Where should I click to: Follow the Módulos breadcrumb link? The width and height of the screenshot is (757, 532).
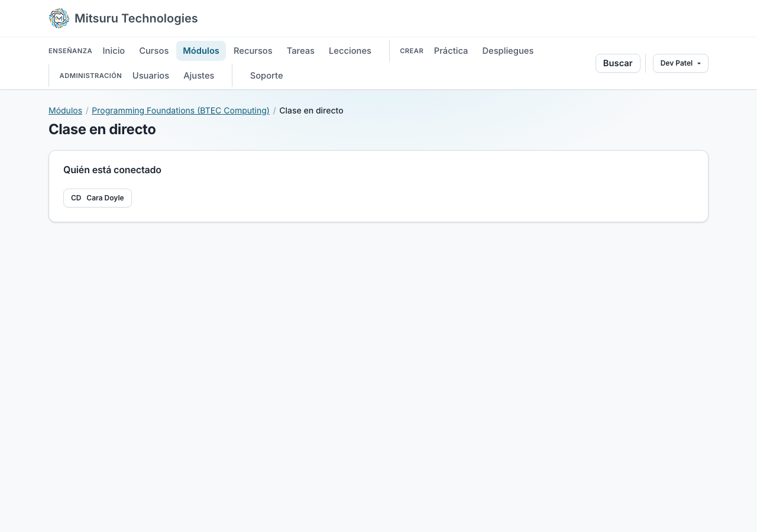pos(65,111)
